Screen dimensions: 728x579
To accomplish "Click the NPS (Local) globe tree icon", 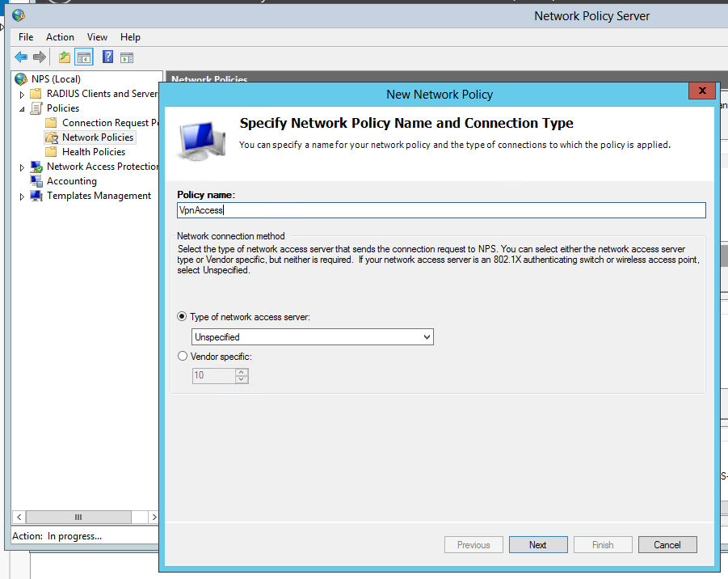I will (21, 79).
